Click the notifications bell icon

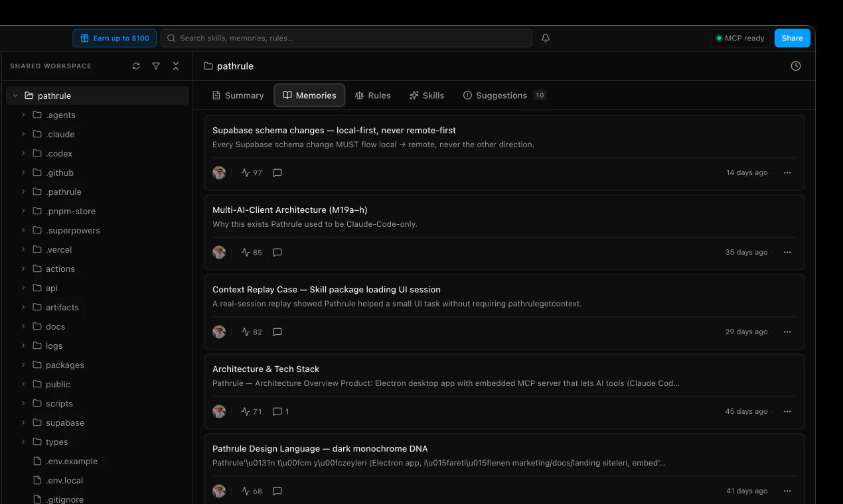(x=546, y=38)
